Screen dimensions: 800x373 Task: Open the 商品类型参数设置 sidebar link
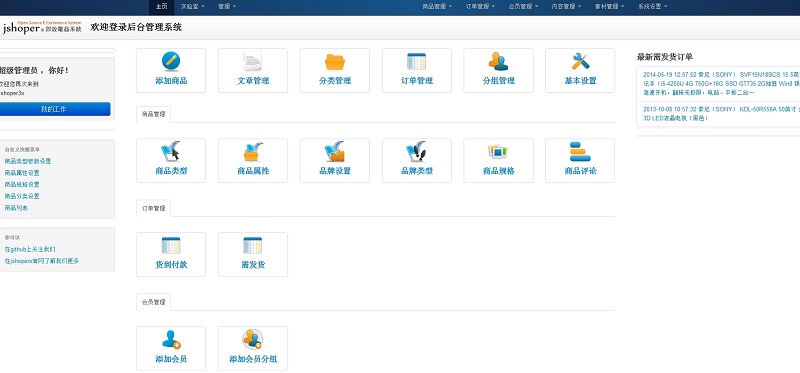point(28,161)
